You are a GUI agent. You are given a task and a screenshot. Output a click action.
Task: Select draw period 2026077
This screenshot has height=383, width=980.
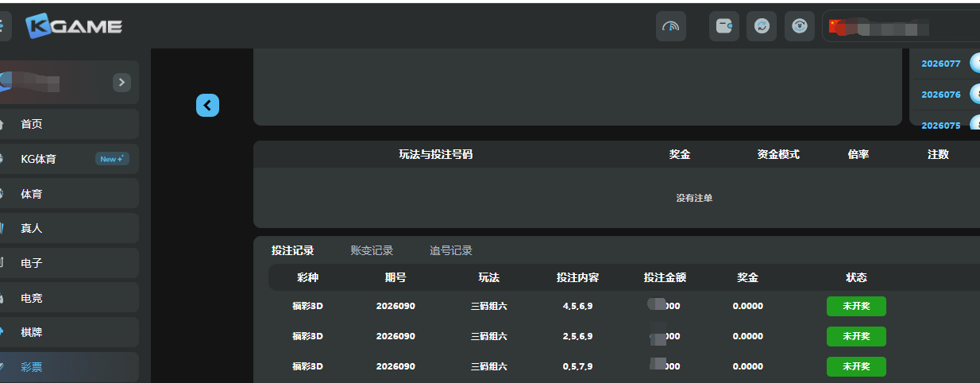tap(940, 64)
